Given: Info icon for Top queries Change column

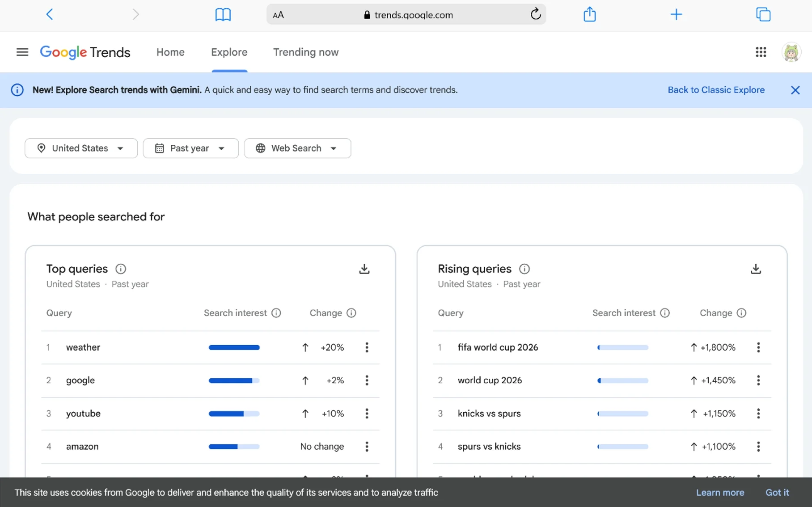Looking at the screenshot, I should 351,313.
